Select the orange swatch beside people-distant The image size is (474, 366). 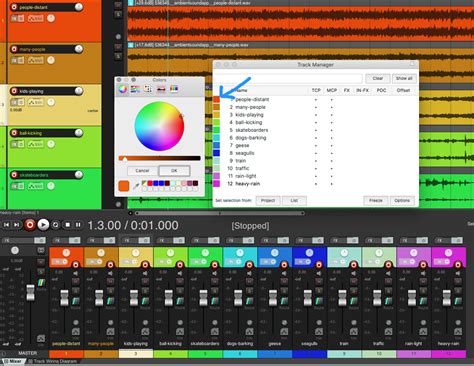(216, 99)
